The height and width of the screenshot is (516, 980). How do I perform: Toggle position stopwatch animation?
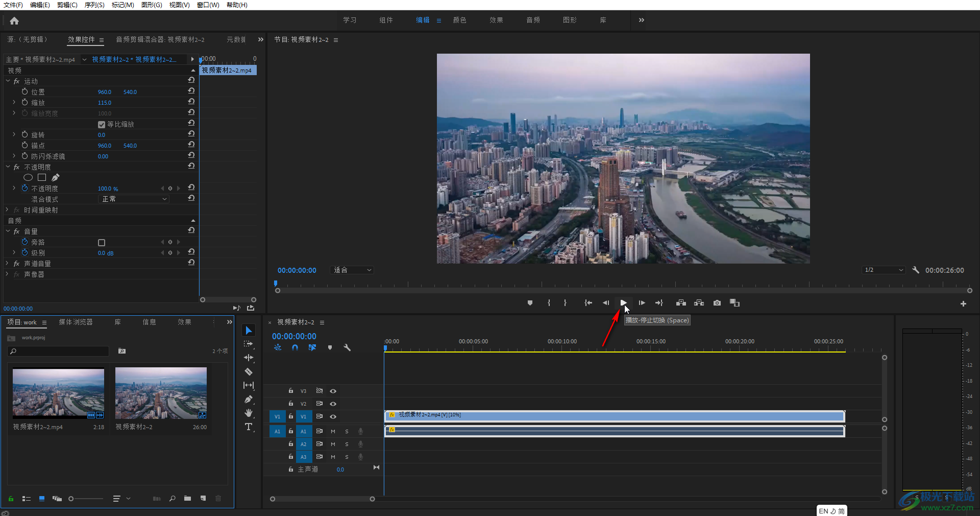click(24, 91)
